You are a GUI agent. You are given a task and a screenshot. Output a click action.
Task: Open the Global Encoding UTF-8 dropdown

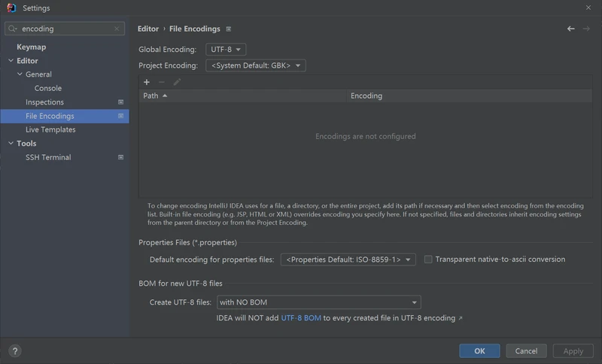coord(225,50)
